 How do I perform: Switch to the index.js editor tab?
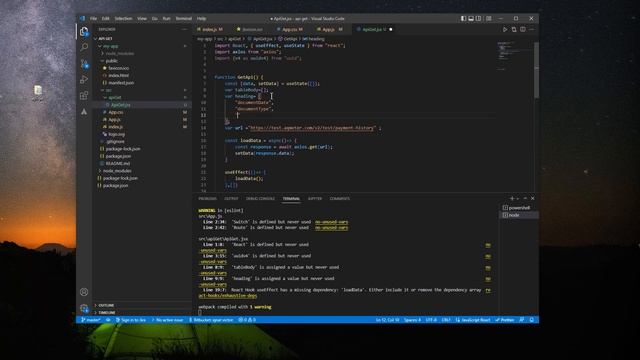212,29
